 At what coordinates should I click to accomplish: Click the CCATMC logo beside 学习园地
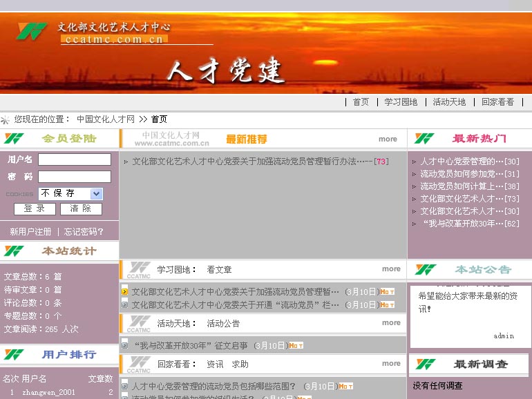pos(139,270)
